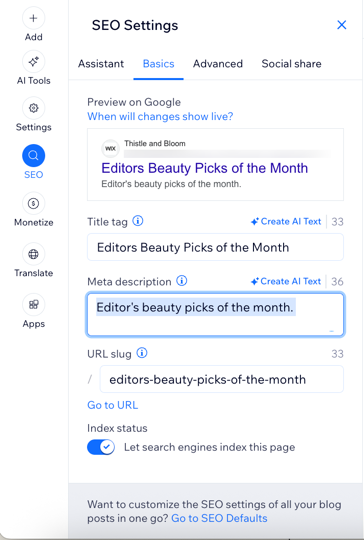Show info for Title tag
This screenshot has height=540, width=364.
[138, 221]
